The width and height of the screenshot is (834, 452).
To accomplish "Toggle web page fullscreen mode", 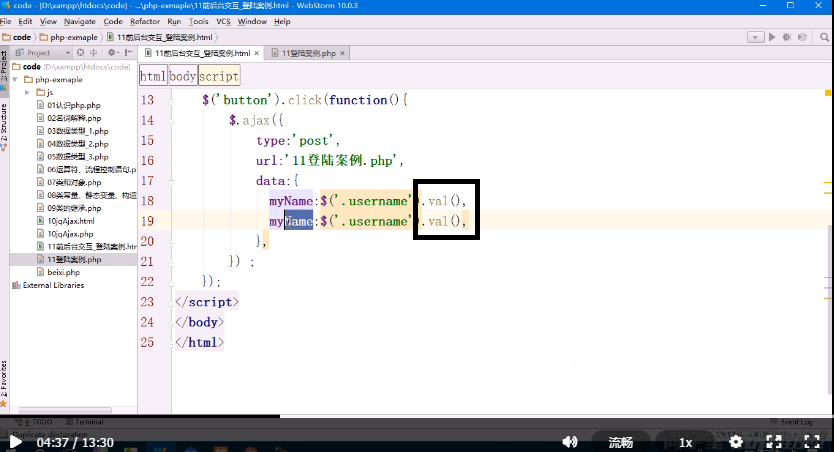I will pos(774,442).
